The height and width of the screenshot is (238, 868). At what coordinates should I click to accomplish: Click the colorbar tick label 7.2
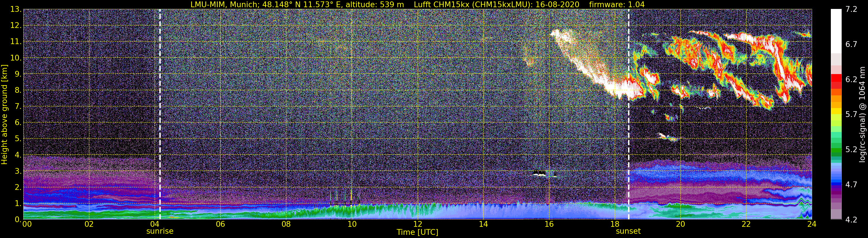(x=851, y=10)
